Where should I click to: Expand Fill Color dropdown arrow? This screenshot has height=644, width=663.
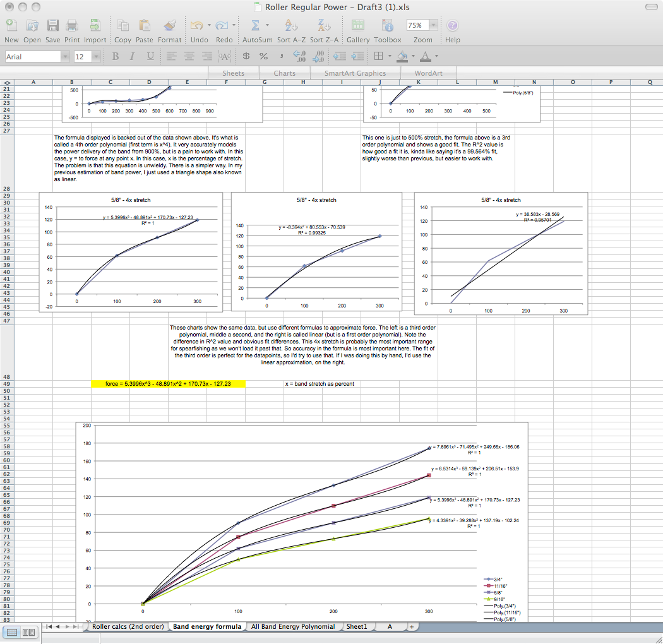(413, 56)
